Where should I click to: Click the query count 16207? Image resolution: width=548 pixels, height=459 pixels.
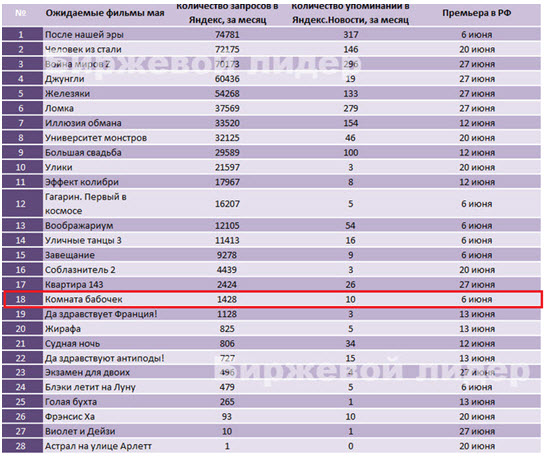227,203
